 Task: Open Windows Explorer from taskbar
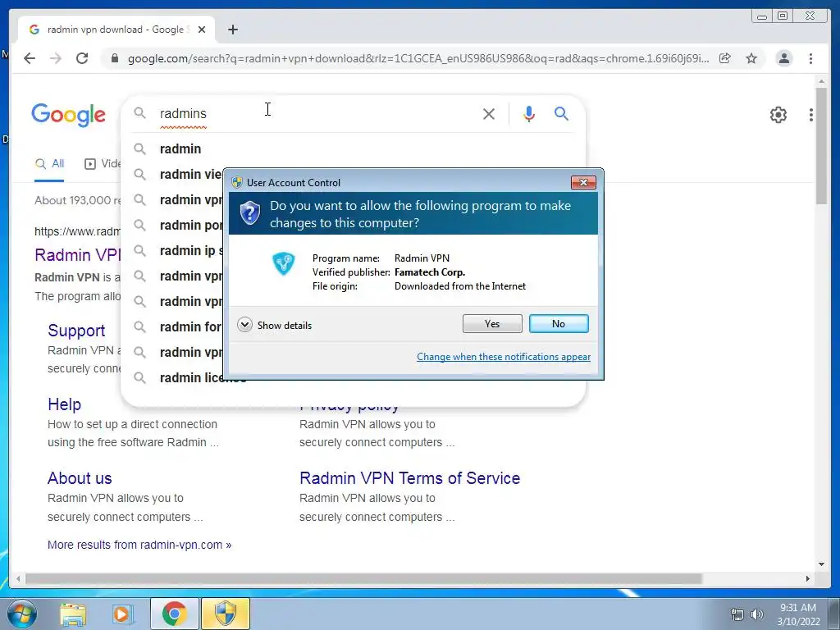click(x=73, y=614)
